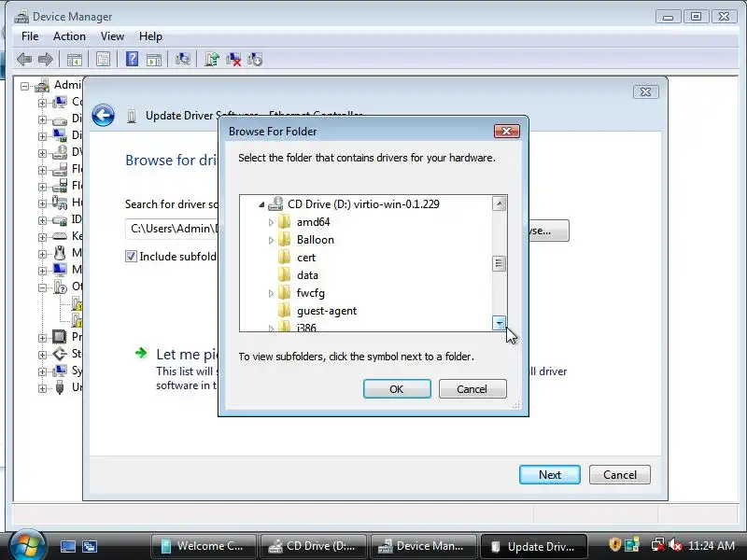
Task: Click the security shield tray icon
Action: pyautogui.click(x=615, y=544)
